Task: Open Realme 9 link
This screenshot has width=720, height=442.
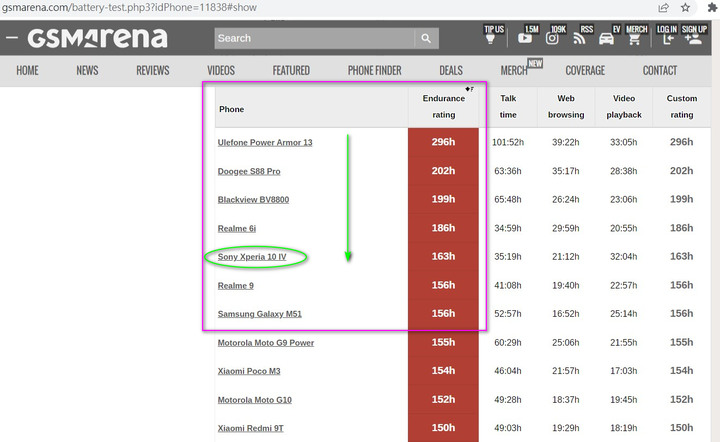Action: point(236,285)
